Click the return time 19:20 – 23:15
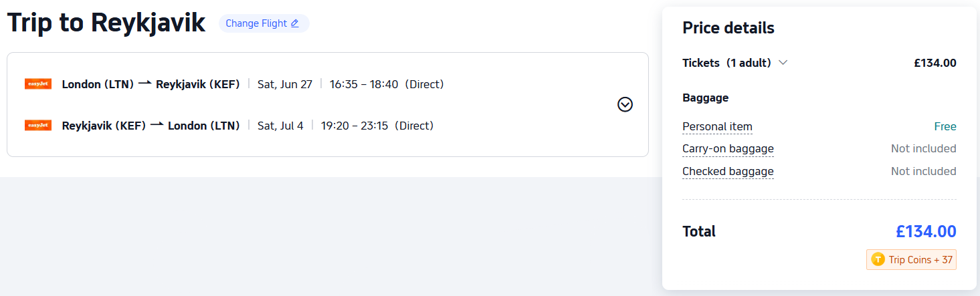The height and width of the screenshot is (296, 980). click(355, 126)
